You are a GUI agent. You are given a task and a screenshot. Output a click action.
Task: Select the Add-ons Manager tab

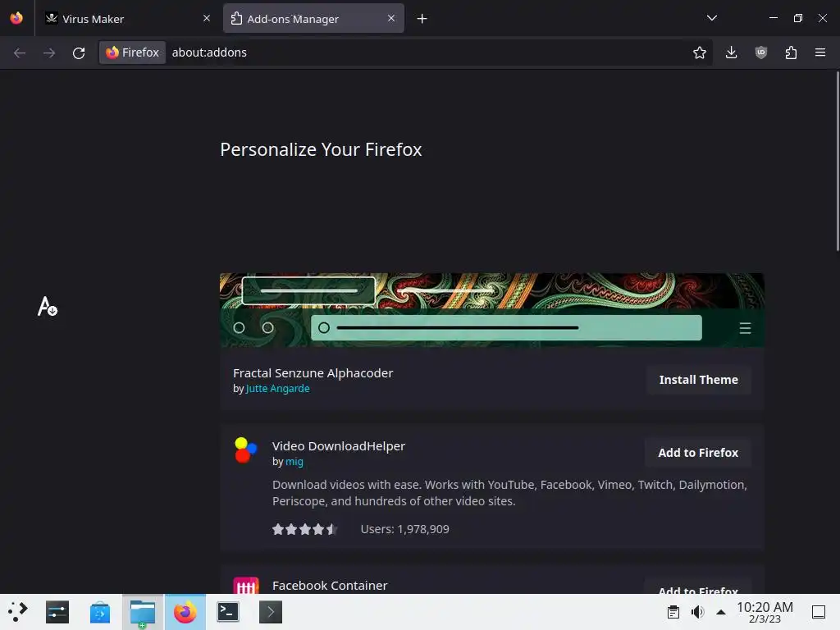[x=313, y=18]
